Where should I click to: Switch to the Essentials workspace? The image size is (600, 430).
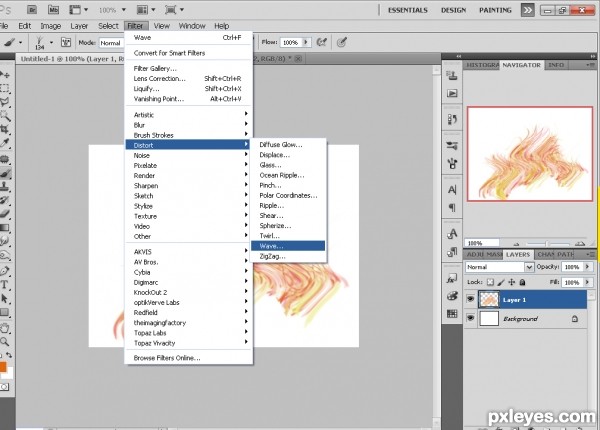(x=408, y=10)
